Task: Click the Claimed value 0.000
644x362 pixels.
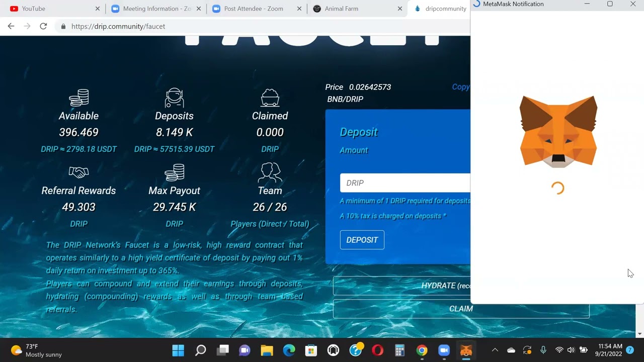Action: 270,132
